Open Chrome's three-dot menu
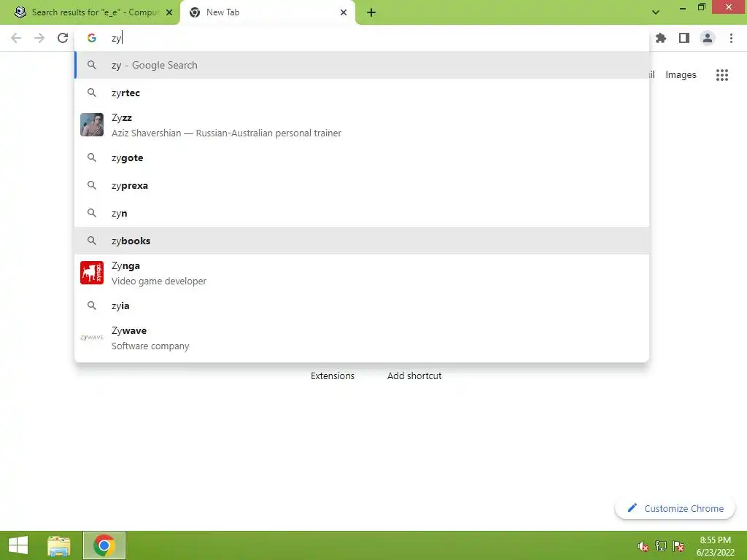The image size is (747, 560). pos(731,38)
